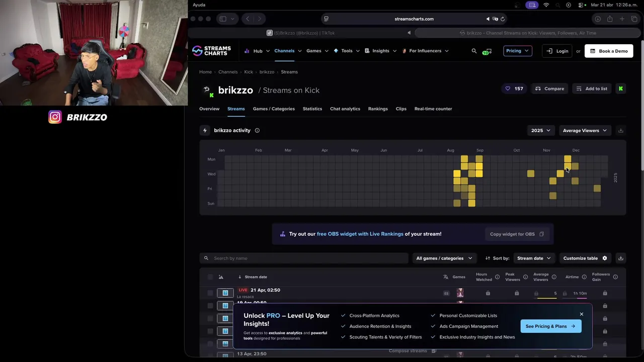Image resolution: width=644 pixels, height=362 pixels.
Task: Click the Hours Watched lock, 21 Apr row
Action: click(x=488, y=293)
